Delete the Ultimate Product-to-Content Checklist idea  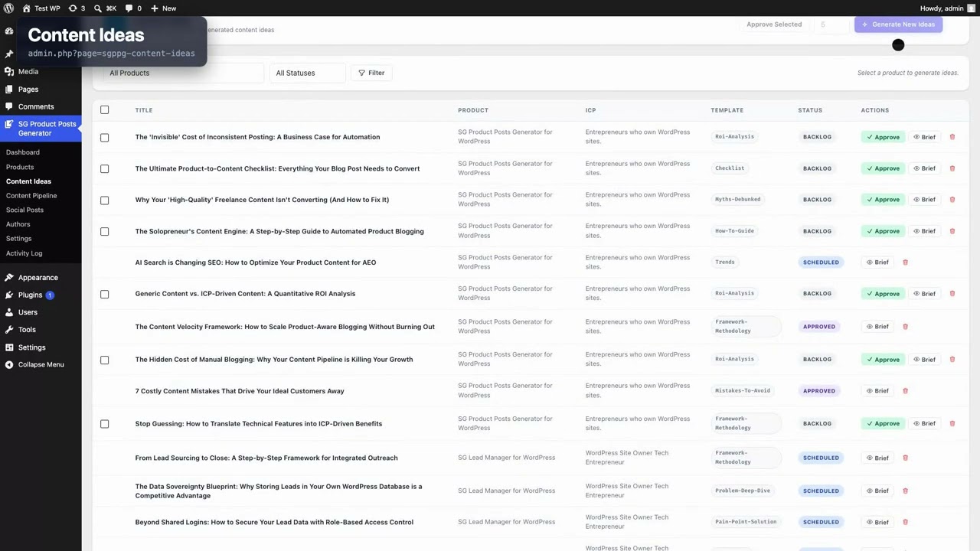point(952,168)
